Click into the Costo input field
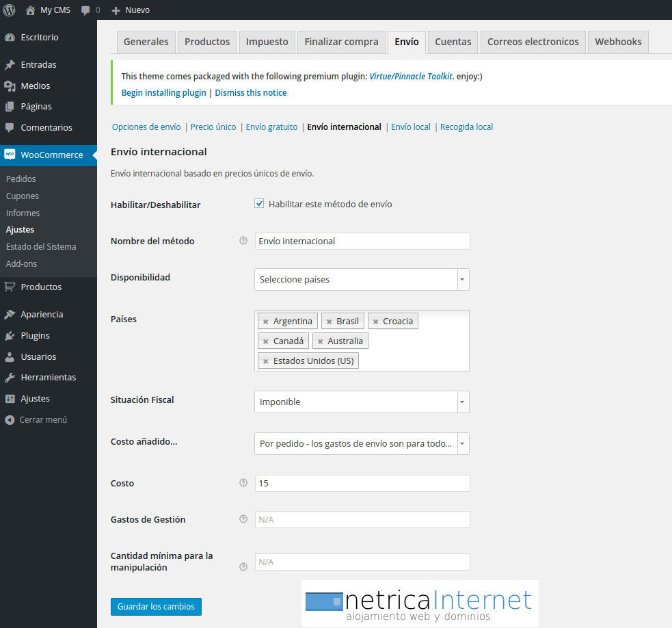Screen dimensions: 672x628 [x=362, y=484]
